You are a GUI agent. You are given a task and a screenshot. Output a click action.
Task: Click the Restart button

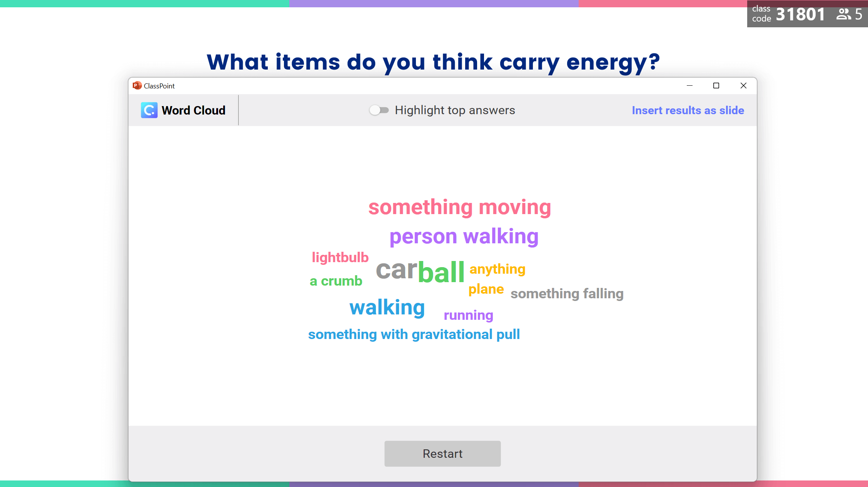tap(442, 454)
